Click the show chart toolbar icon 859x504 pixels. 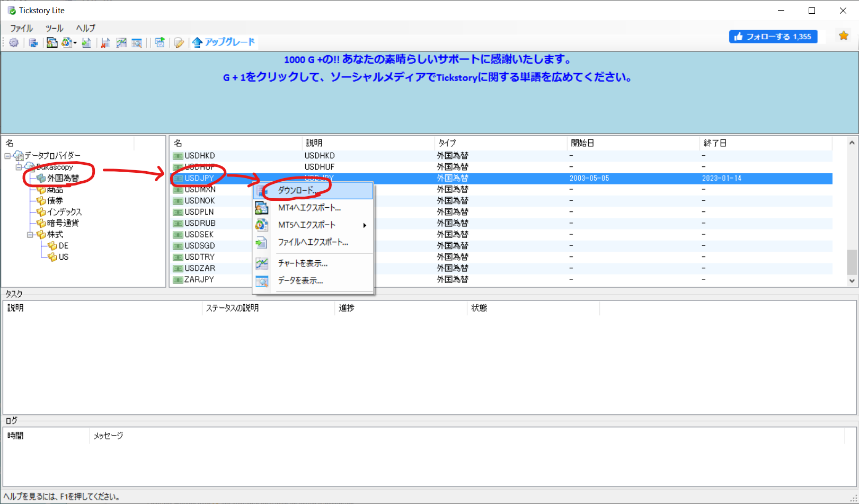click(121, 42)
